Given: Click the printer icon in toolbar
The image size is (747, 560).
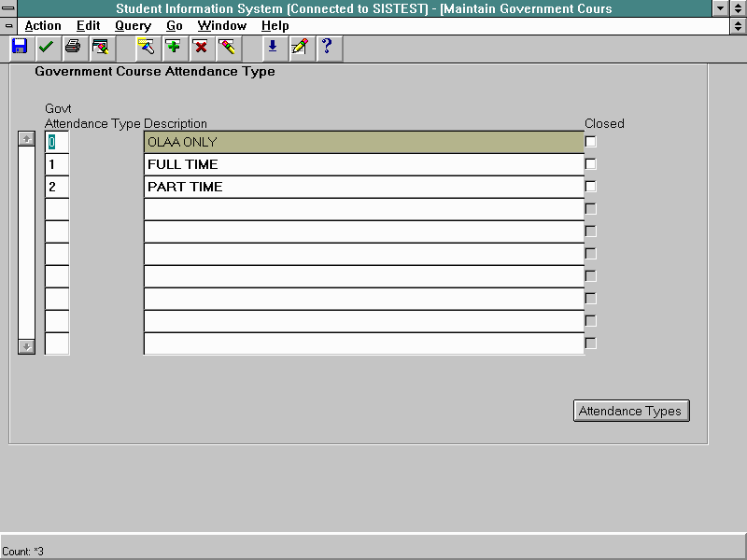Looking at the screenshot, I should (x=73, y=47).
